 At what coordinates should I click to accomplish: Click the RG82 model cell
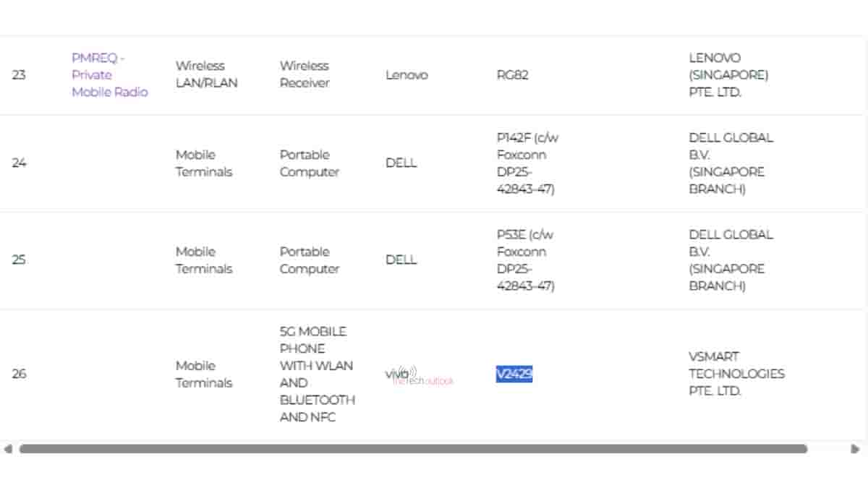coord(512,74)
